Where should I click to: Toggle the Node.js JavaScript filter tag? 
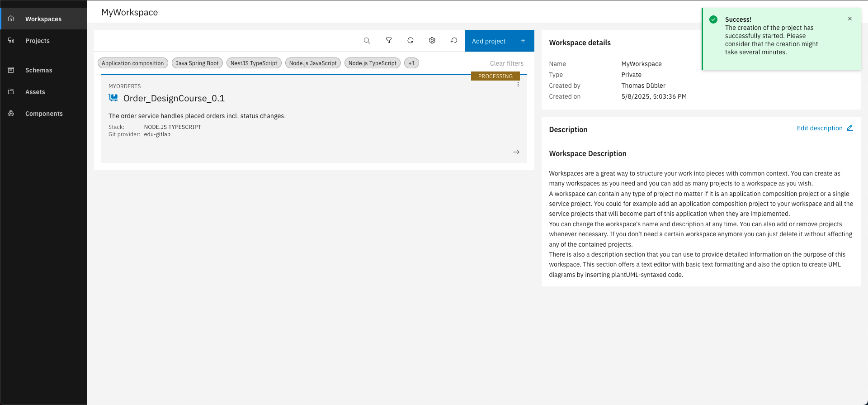click(x=313, y=63)
